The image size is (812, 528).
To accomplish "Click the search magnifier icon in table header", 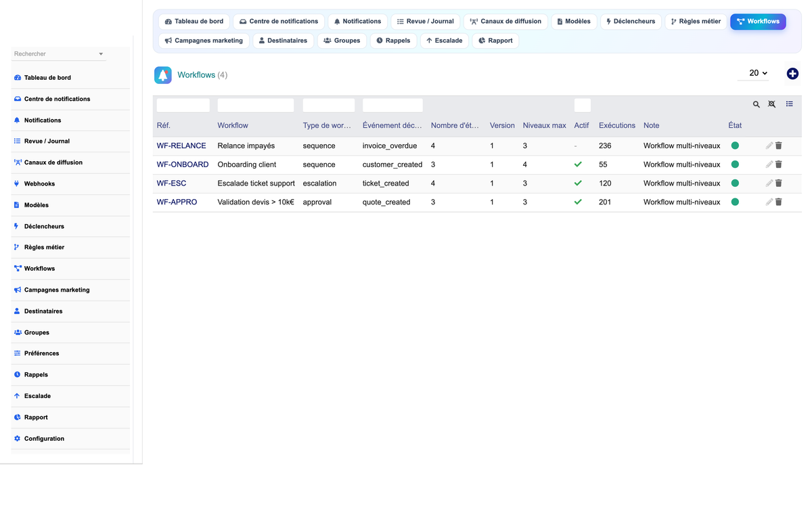I will 757,104.
